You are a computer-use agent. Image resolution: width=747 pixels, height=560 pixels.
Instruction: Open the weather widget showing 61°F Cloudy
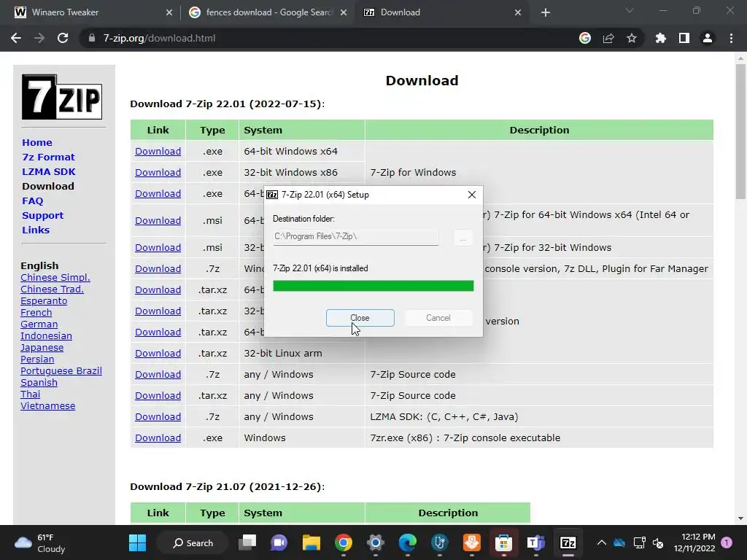tap(40, 542)
